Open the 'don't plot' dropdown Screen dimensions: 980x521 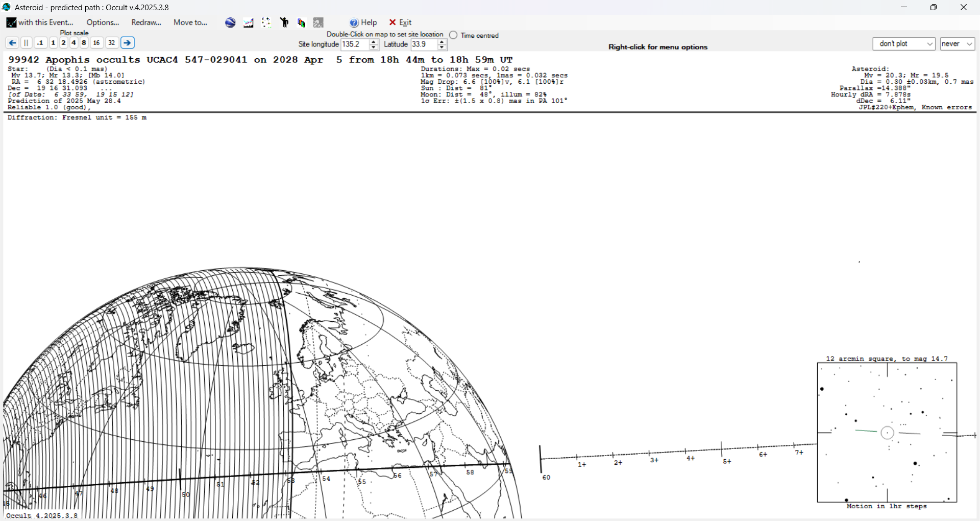(x=904, y=44)
